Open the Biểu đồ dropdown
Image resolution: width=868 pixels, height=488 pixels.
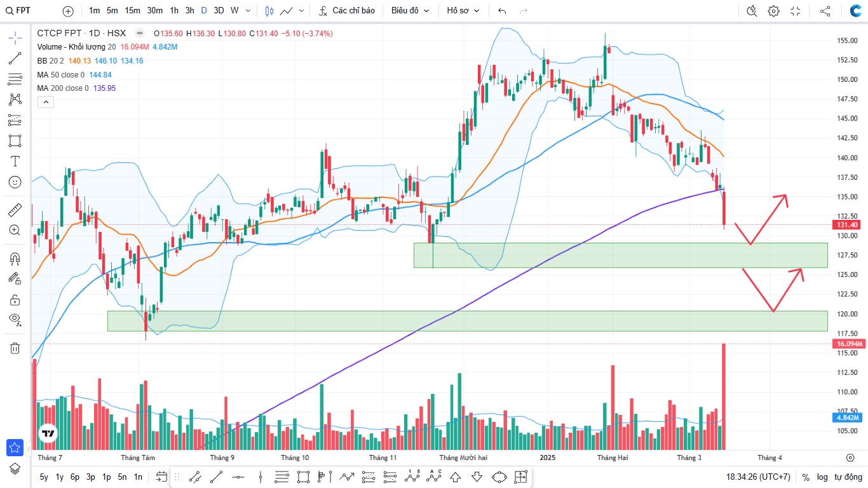click(410, 11)
